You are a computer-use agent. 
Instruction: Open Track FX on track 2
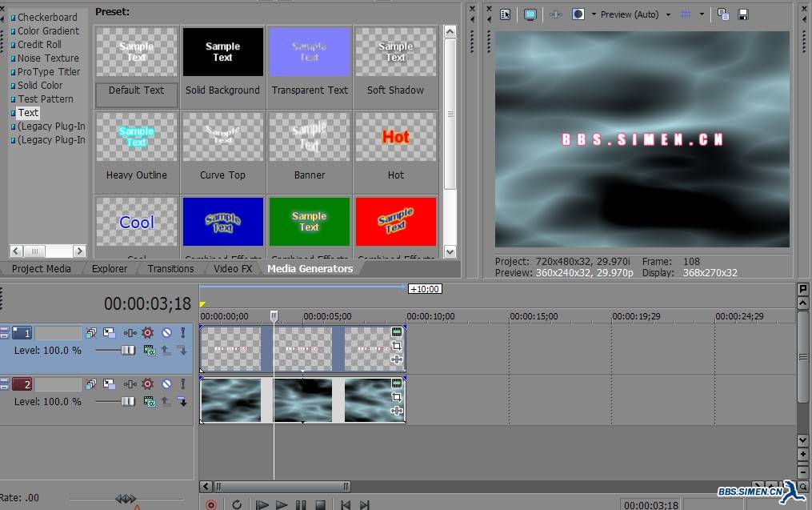click(130, 384)
